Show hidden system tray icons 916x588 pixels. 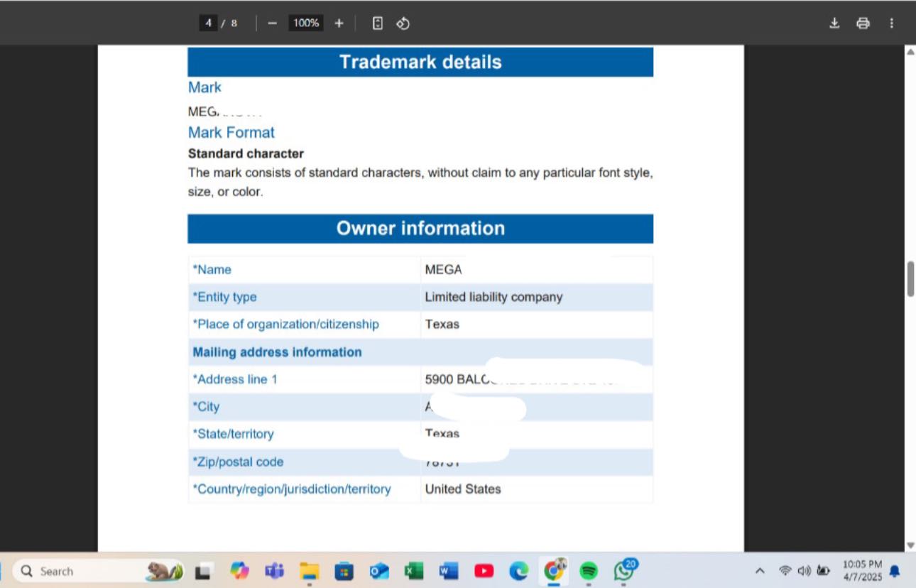(x=760, y=571)
